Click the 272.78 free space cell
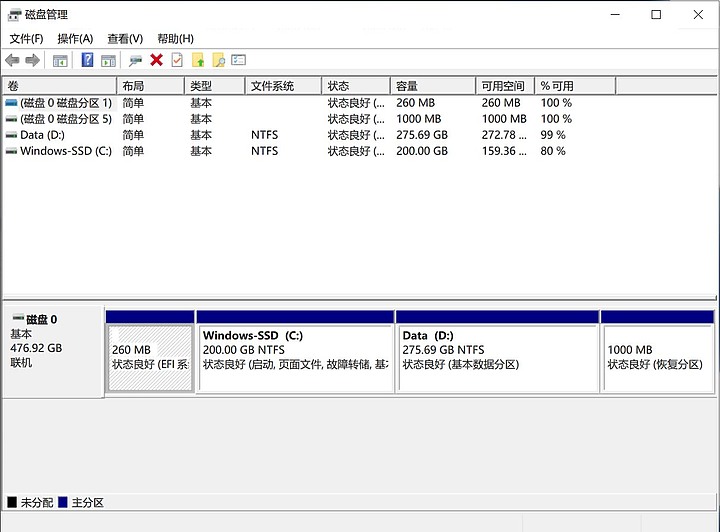 (504, 135)
